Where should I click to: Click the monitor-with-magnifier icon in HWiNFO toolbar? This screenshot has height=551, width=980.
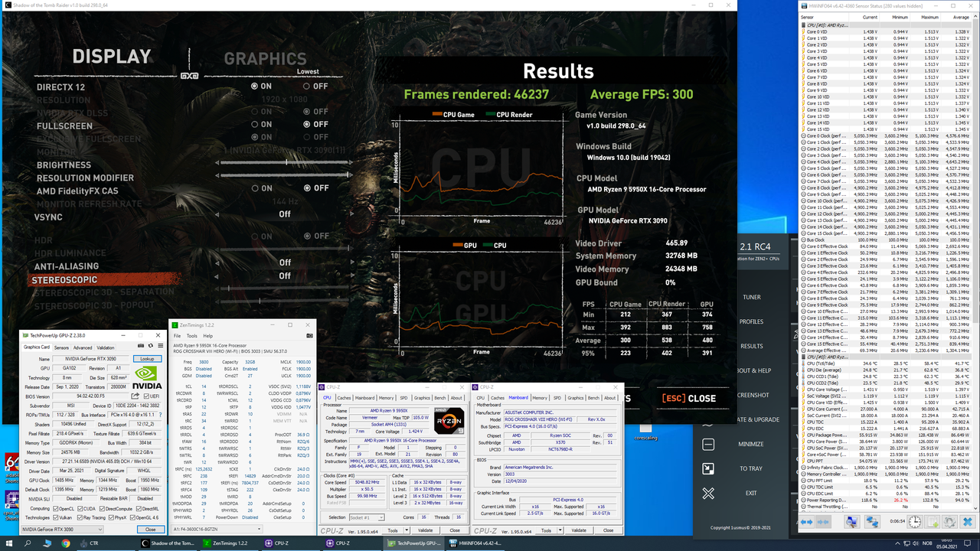851,523
